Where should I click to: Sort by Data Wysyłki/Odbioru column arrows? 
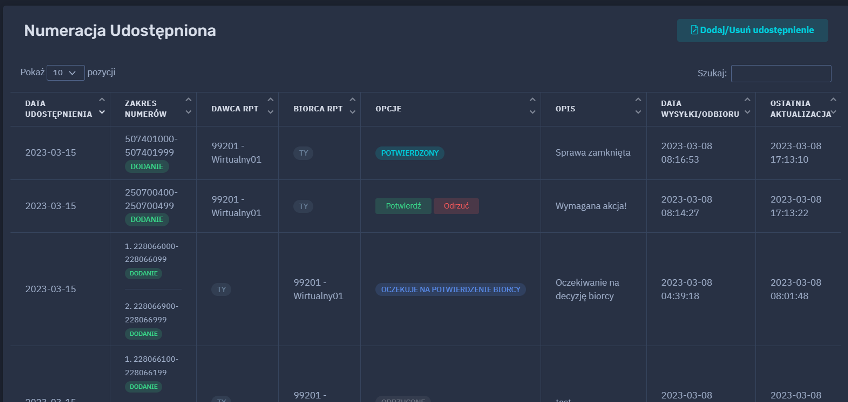pyautogui.click(x=745, y=108)
